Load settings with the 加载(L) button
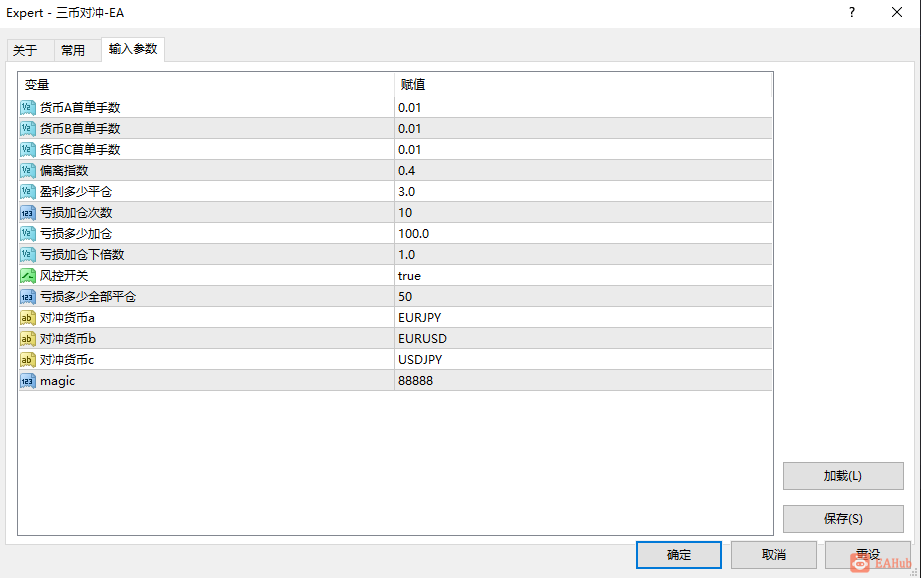 pyautogui.click(x=843, y=476)
